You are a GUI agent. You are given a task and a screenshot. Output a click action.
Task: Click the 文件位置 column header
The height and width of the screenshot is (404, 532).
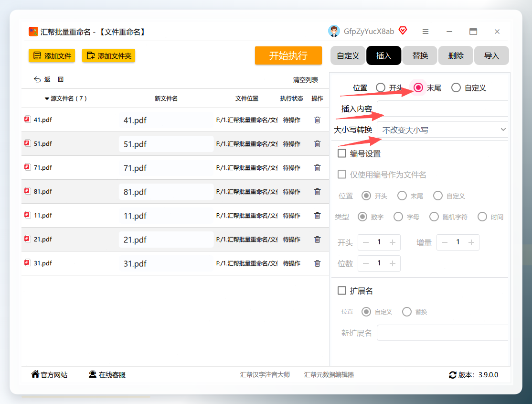click(x=247, y=98)
